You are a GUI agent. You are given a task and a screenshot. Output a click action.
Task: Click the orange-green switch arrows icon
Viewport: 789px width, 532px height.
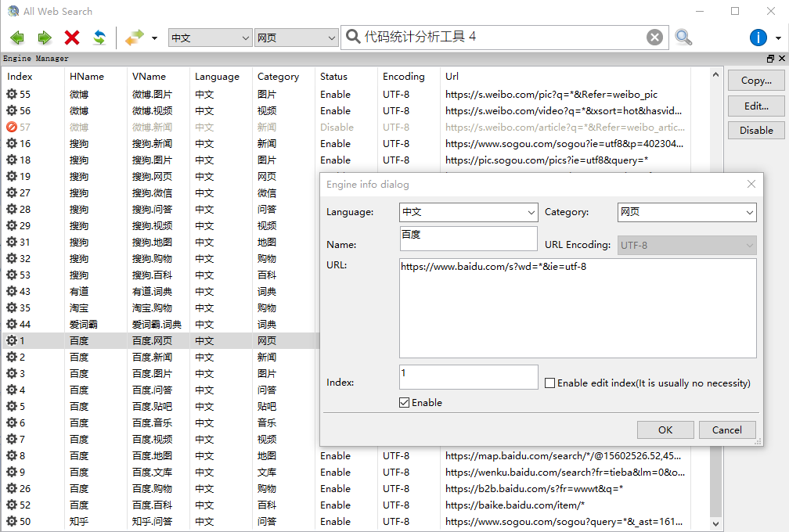point(135,38)
